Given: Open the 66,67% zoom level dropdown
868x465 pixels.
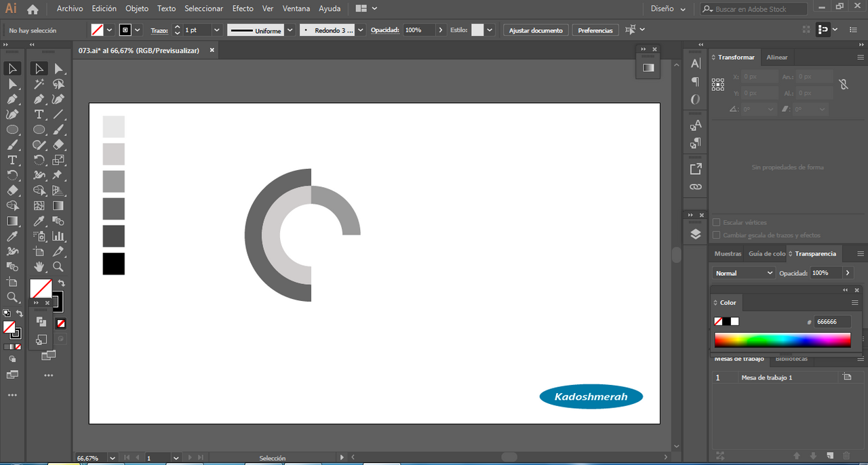Looking at the screenshot, I should (x=113, y=458).
